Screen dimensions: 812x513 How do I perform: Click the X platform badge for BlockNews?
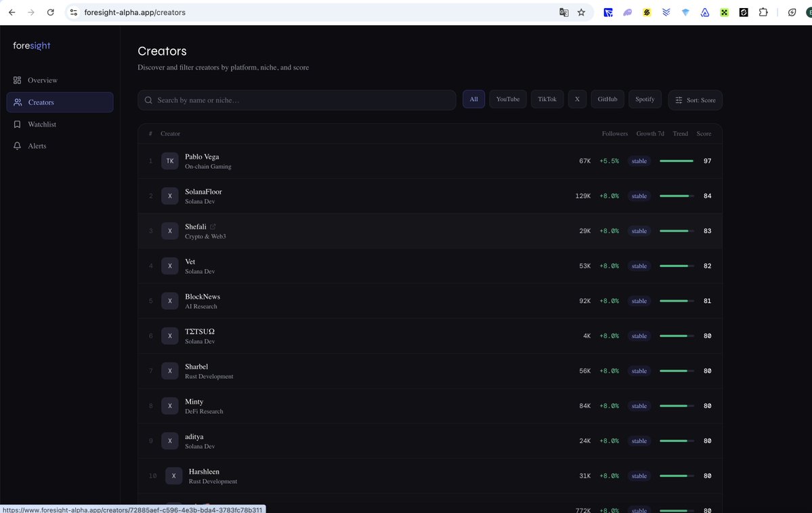pyautogui.click(x=170, y=301)
